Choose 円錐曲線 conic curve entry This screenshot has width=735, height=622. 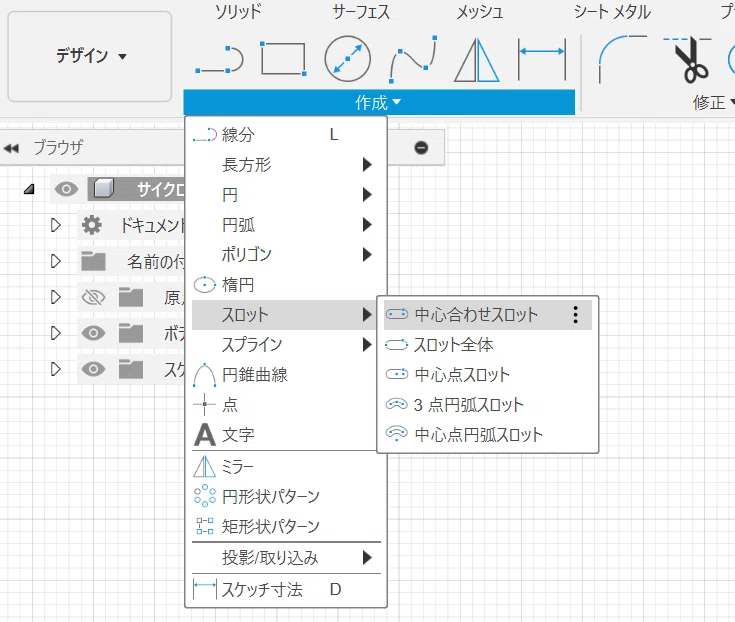tap(286, 375)
